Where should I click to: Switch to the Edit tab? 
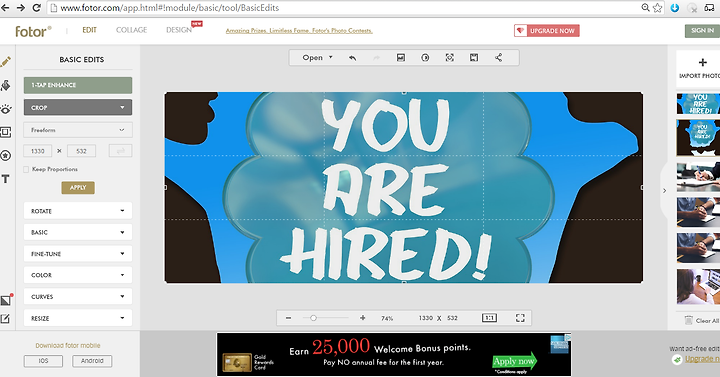90,30
